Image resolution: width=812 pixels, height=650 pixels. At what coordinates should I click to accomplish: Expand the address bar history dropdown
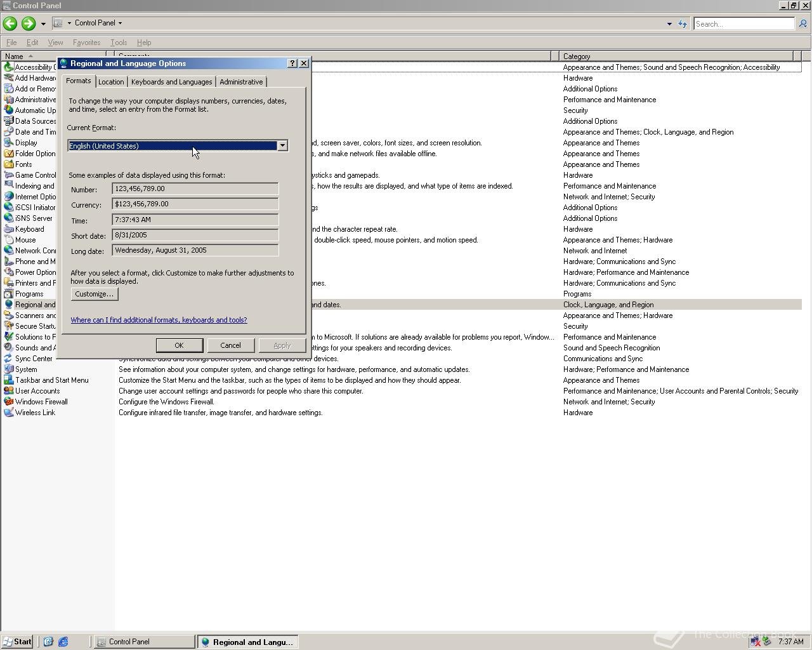(669, 23)
